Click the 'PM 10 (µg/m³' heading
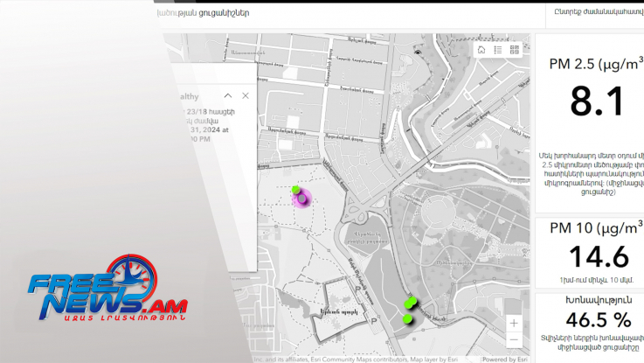The image size is (644, 363). click(x=596, y=227)
